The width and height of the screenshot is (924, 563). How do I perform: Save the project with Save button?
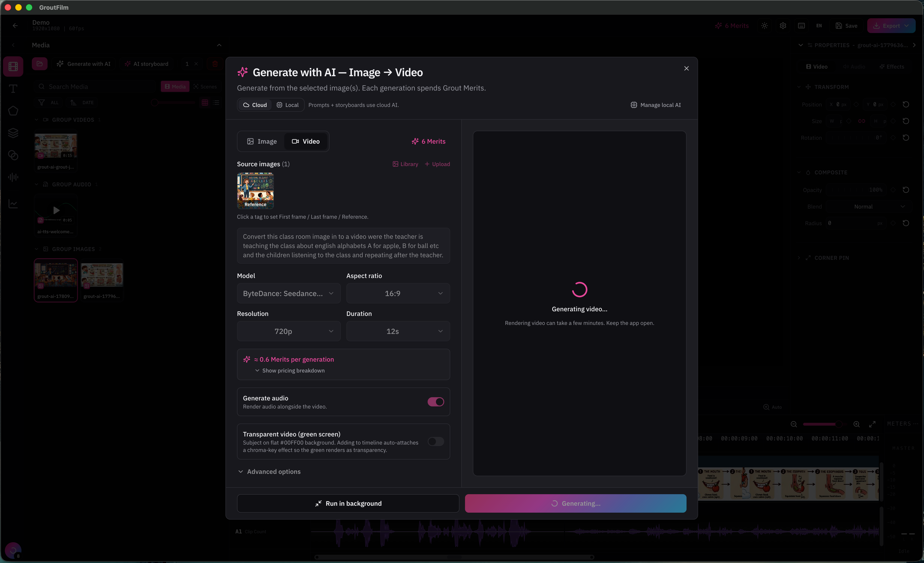[x=846, y=26]
